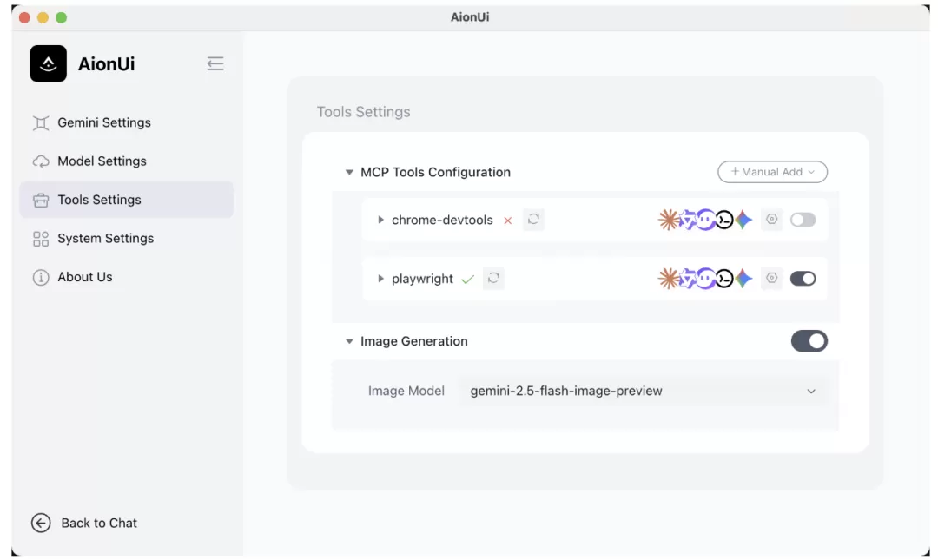
Task: Open the settings gear icon for playwright
Action: 772,278
